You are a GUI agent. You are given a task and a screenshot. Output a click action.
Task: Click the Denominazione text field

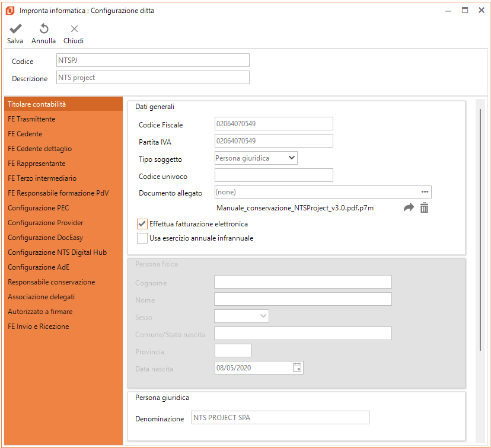click(x=280, y=418)
